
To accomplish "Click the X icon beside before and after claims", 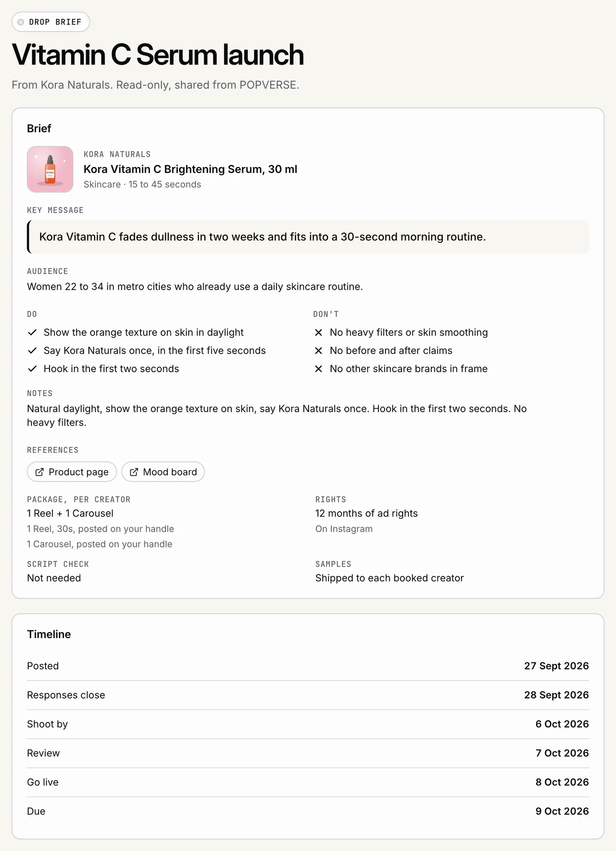I will click(x=318, y=351).
